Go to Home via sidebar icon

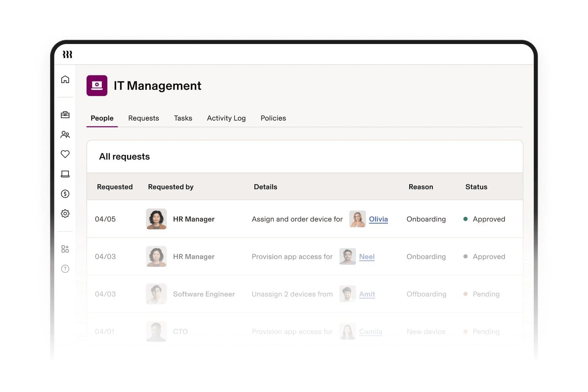(x=65, y=79)
